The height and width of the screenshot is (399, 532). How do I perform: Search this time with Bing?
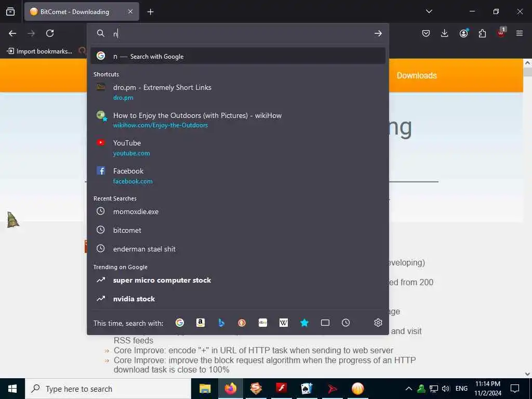click(x=221, y=323)
